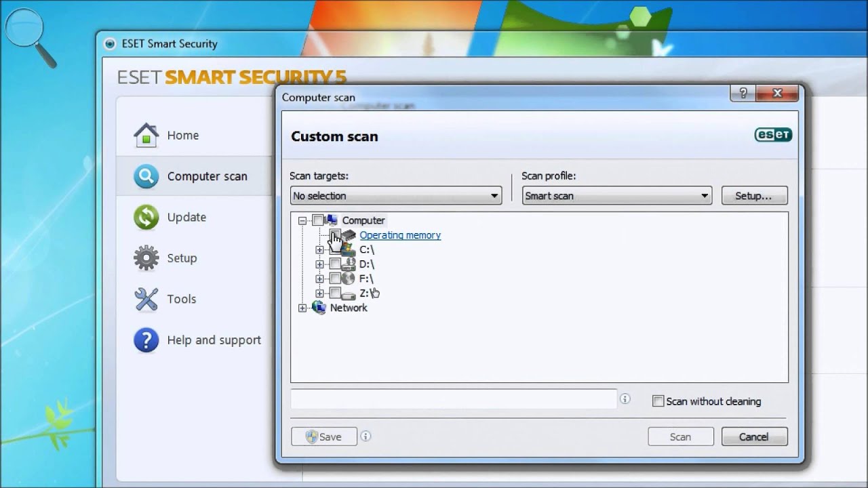Expand the Z:\ drive node

[x=319, y=294]
